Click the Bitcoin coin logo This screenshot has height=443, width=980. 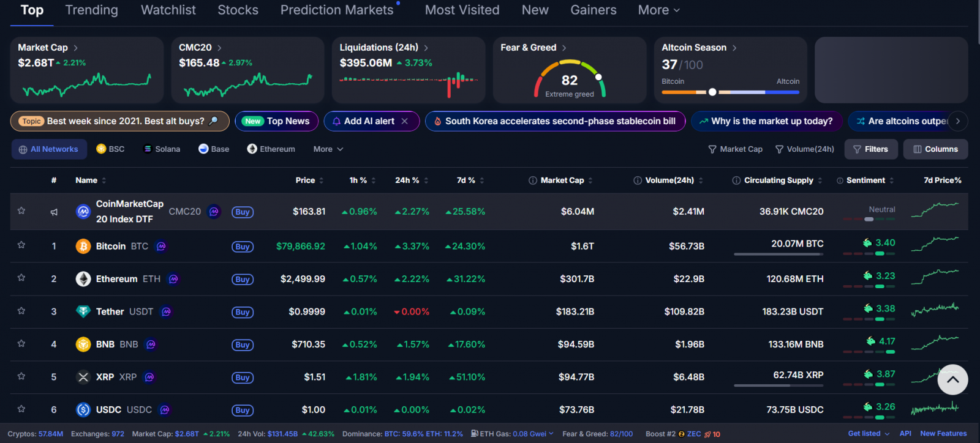83,246
